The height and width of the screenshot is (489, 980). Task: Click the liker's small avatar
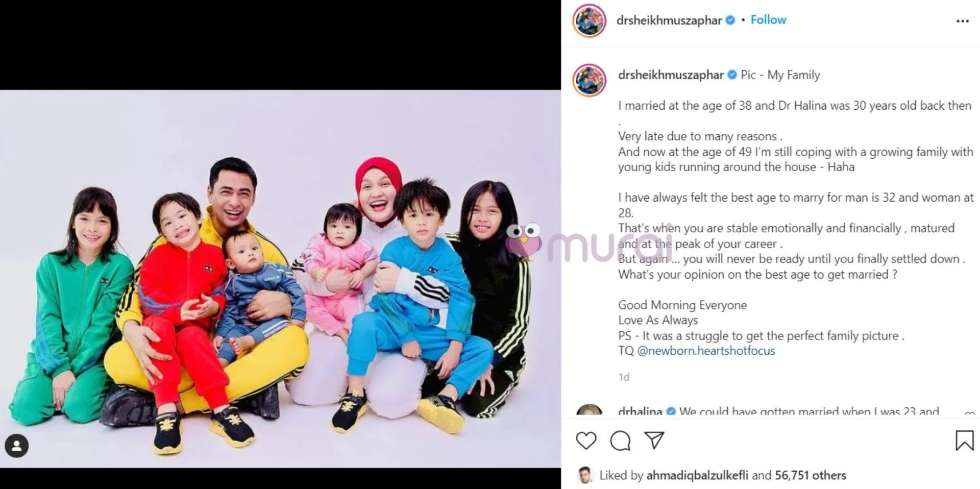click(x=585, y=475)
